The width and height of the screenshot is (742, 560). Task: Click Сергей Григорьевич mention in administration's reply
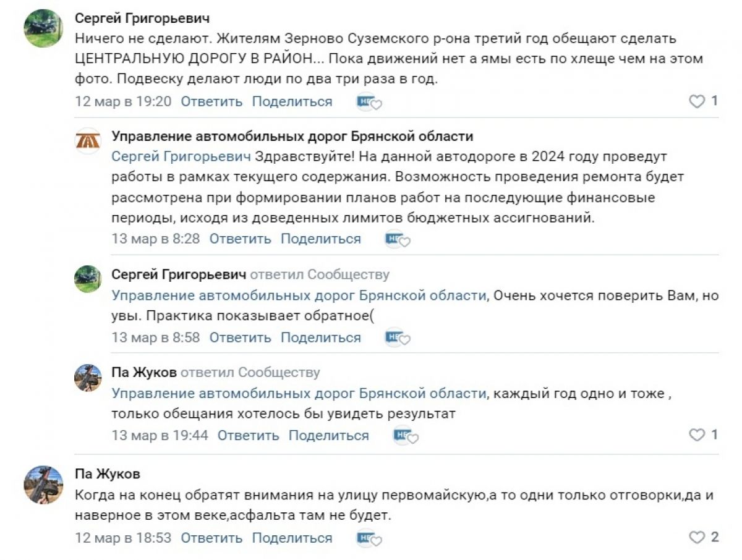coord(181,156)
